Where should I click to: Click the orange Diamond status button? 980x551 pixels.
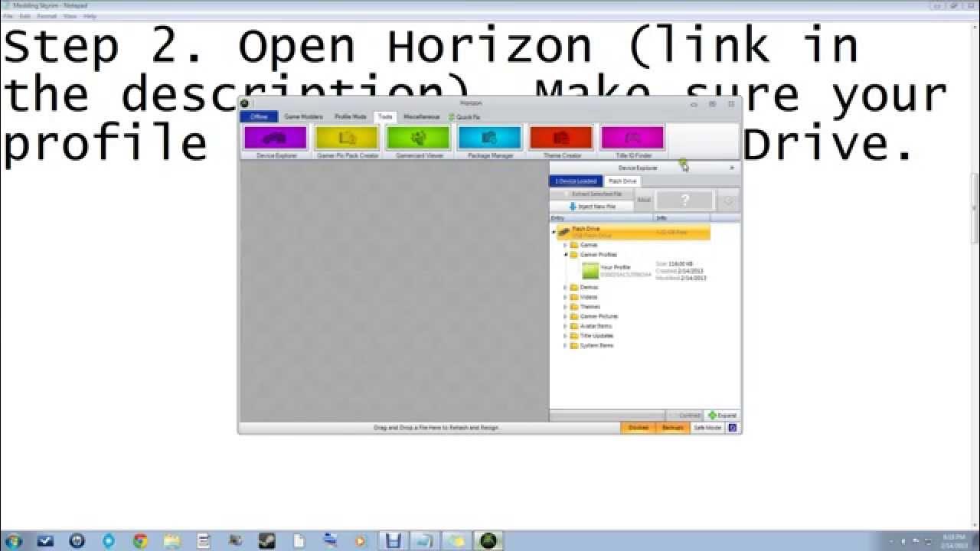[x=639, y=428]
